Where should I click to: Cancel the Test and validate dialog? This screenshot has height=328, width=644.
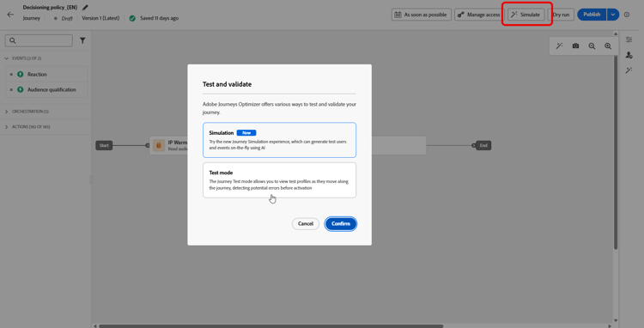[306, 224]
